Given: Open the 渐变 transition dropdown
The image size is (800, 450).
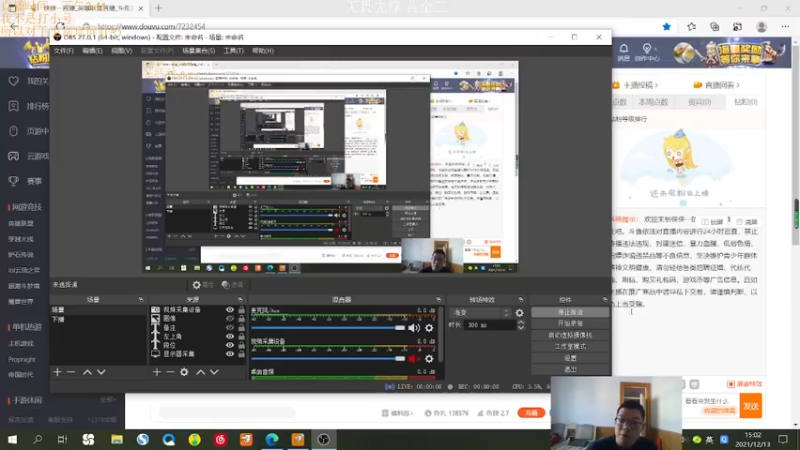Looking at the screenshot, I should tap(480, 313).
